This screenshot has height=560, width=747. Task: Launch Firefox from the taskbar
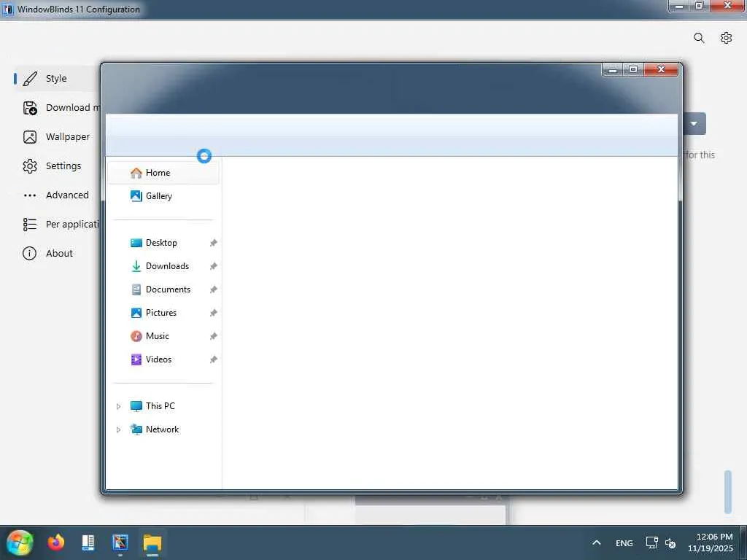(55, 542)
